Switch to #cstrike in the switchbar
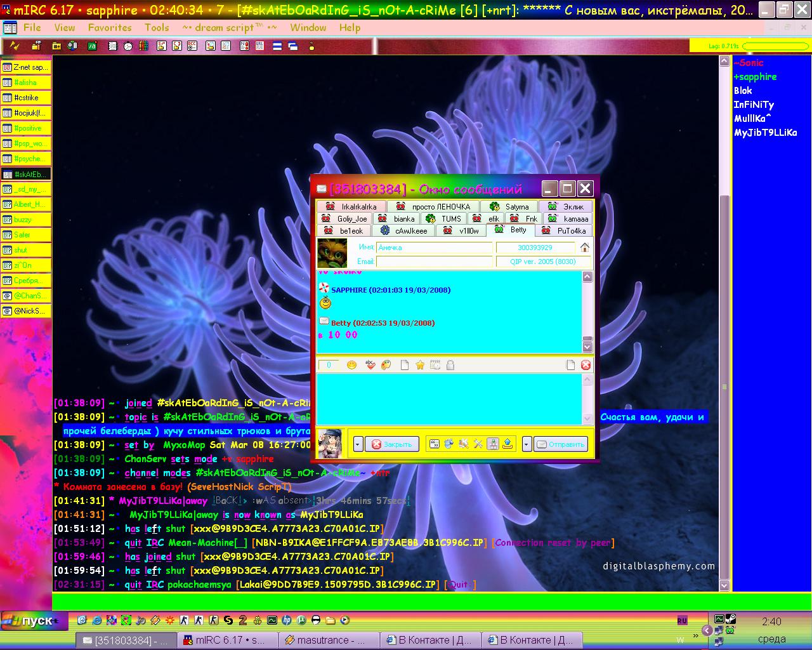The height and width of the screenshot is (650, 812). click(26, 98)
